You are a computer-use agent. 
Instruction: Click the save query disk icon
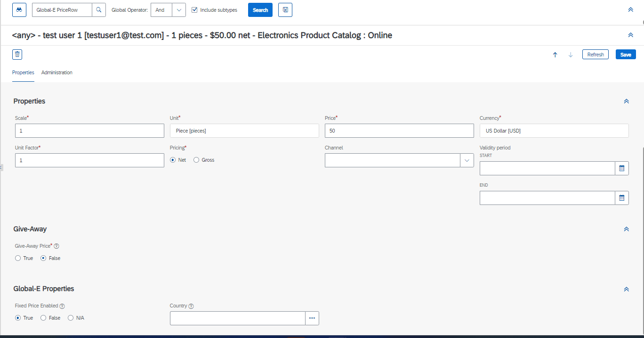click(285, 10)
